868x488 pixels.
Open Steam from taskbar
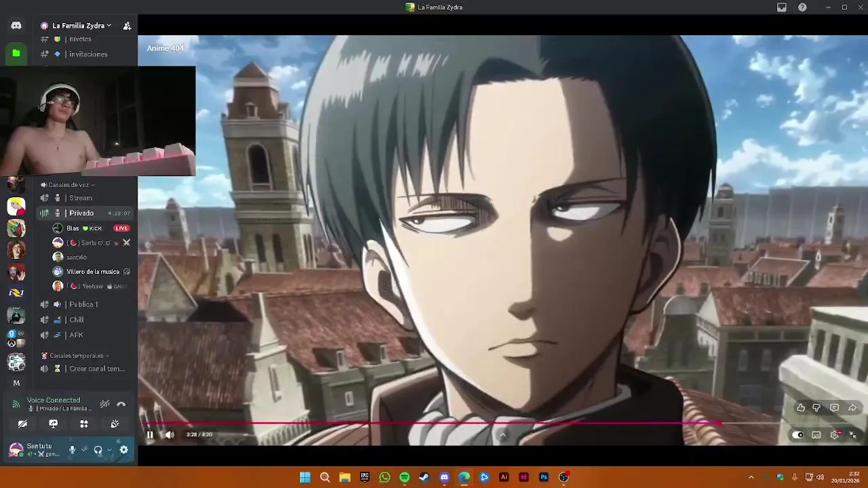click(425, 477)
